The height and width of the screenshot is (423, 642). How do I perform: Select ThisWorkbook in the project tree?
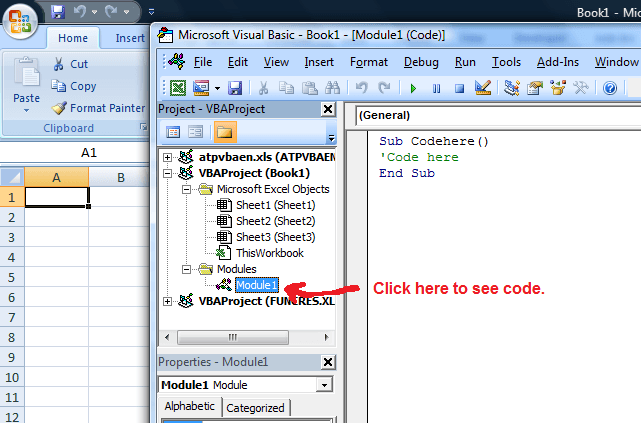tap(269, 253)
